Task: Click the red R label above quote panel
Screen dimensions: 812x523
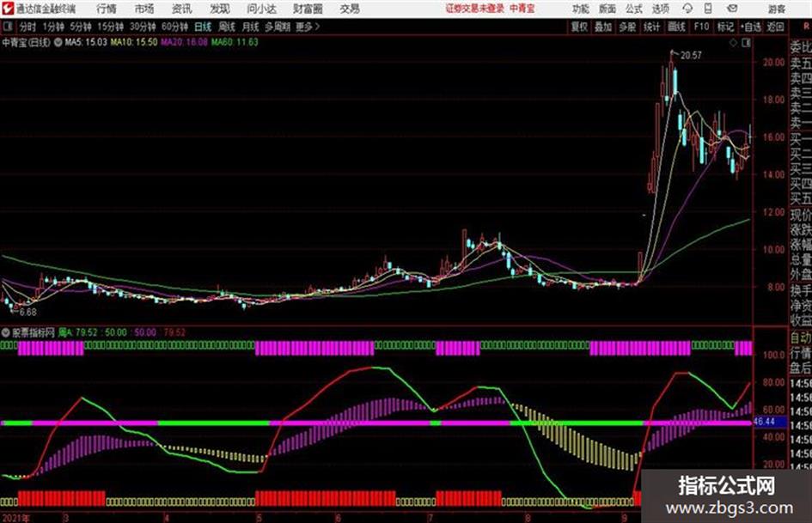Action: (806, 27)
